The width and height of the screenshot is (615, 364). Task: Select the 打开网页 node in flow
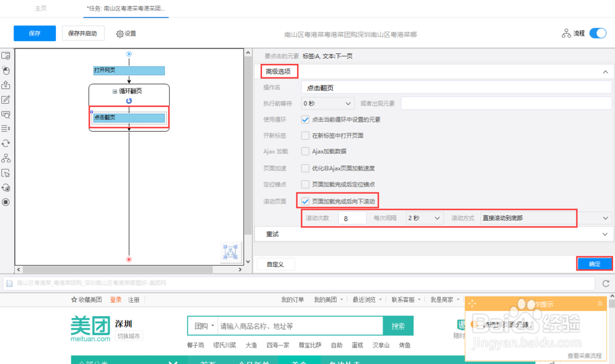(129, 71)
